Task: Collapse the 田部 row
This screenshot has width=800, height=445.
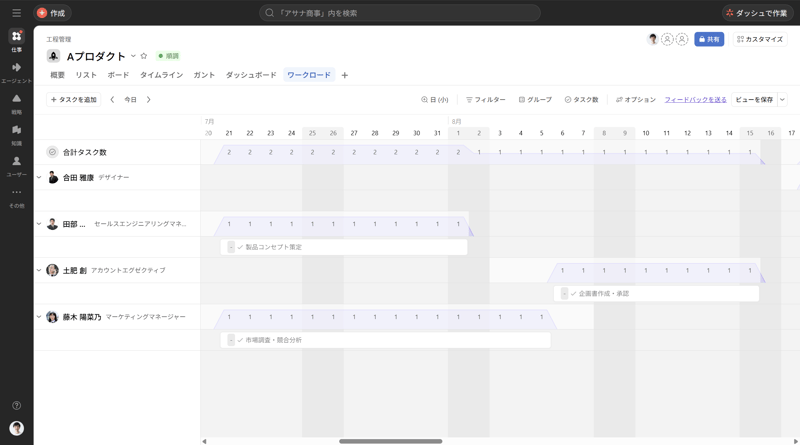Action: coord(39,224)
